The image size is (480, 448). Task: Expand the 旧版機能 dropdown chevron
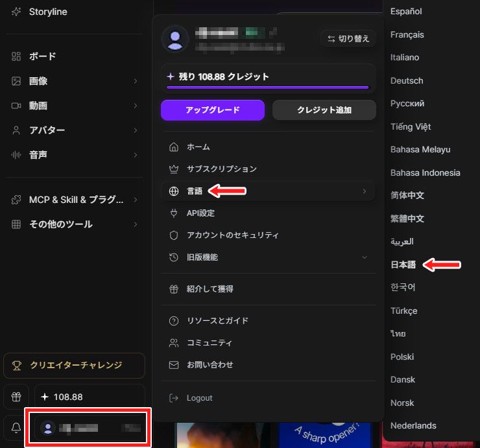[x=365, y=257]
